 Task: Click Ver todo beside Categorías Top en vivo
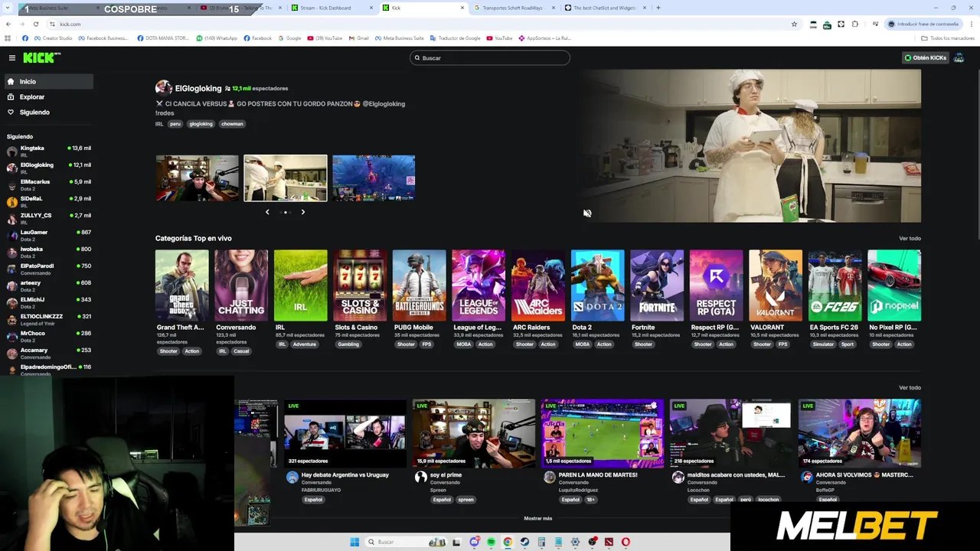tap(910, 238)
